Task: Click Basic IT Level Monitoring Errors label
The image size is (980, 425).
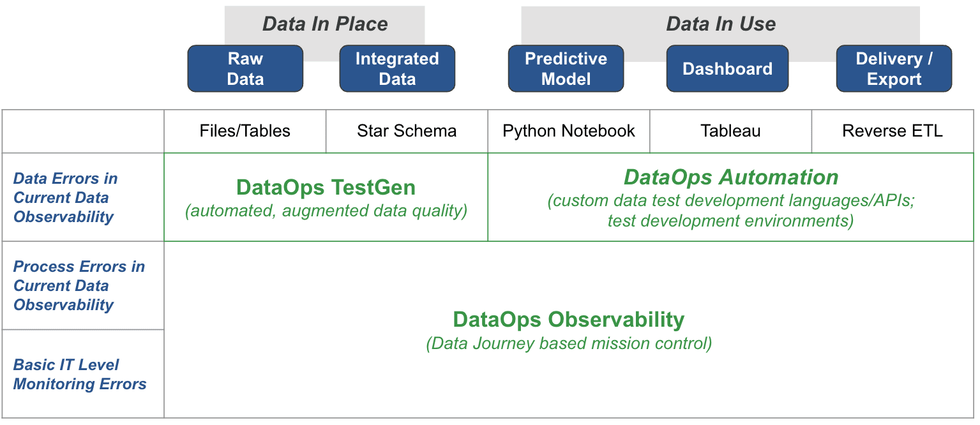Action: (80, 375)
